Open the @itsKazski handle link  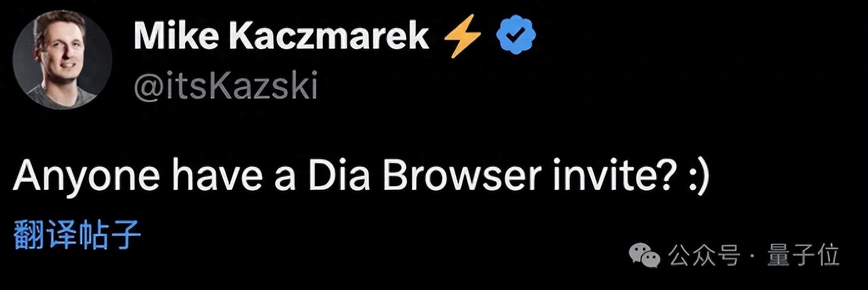pos(226,87)
